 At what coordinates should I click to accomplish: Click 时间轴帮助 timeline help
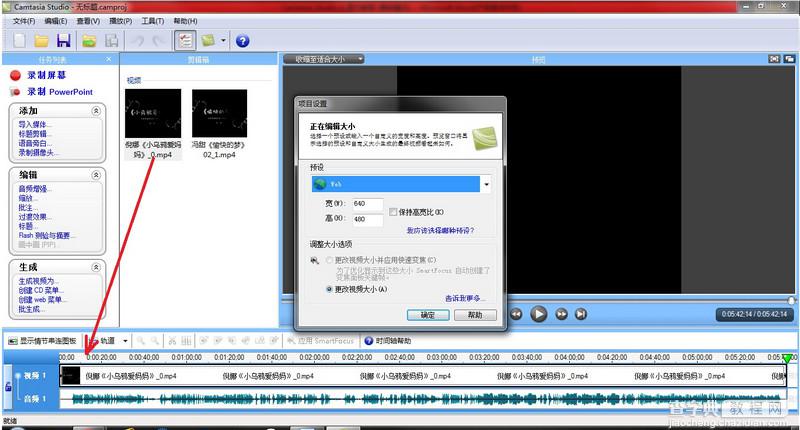388,341
